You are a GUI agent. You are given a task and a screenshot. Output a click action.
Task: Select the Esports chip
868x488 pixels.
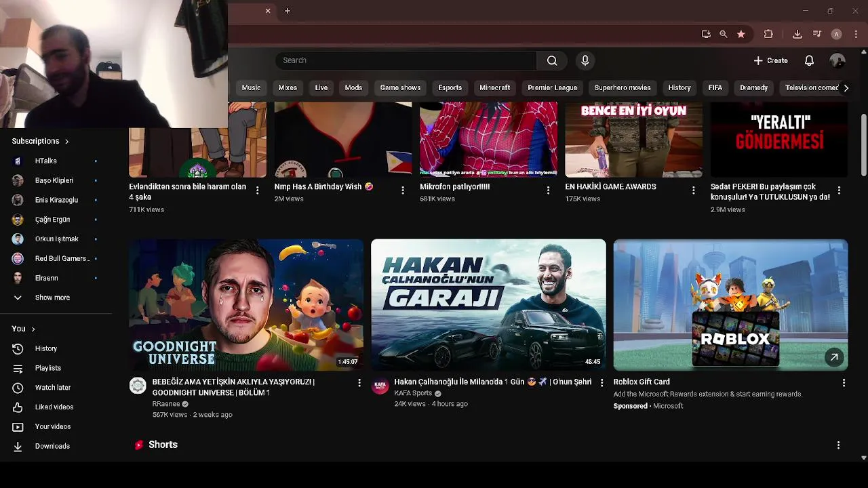pos(450,87)
